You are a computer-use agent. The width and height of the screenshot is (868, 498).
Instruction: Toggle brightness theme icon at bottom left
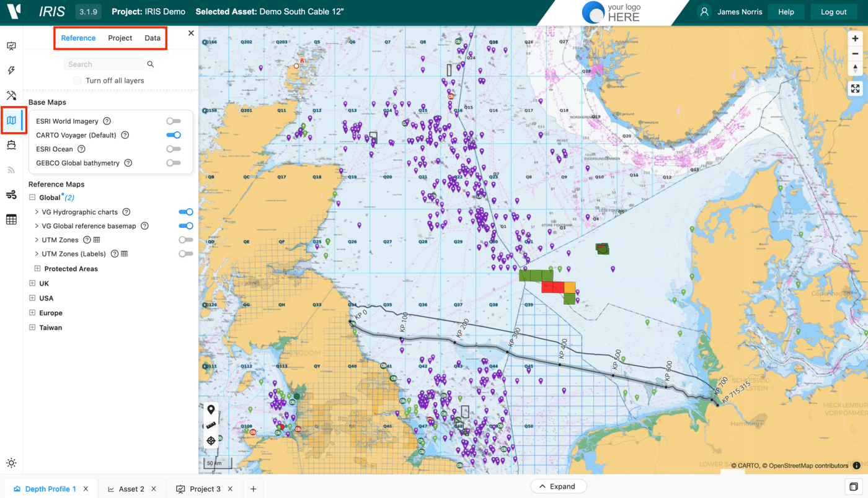tap(11, 463)
